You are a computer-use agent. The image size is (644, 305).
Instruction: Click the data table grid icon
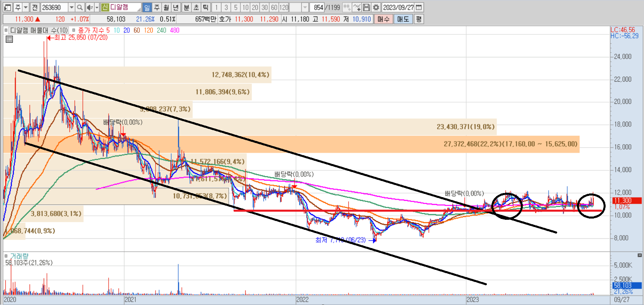9,39
